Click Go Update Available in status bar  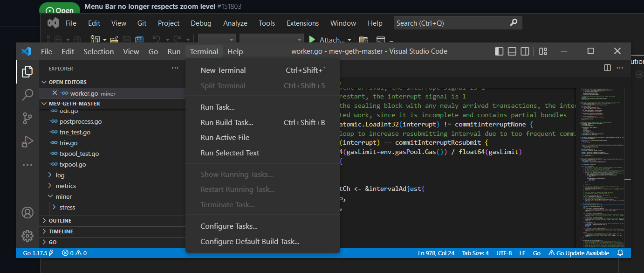tap(579, 253)
